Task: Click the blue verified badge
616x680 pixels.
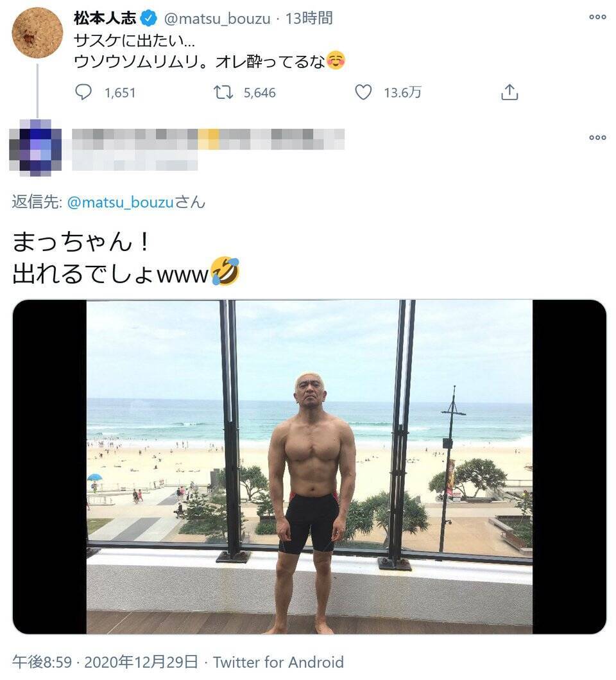Action: (150, 18)
